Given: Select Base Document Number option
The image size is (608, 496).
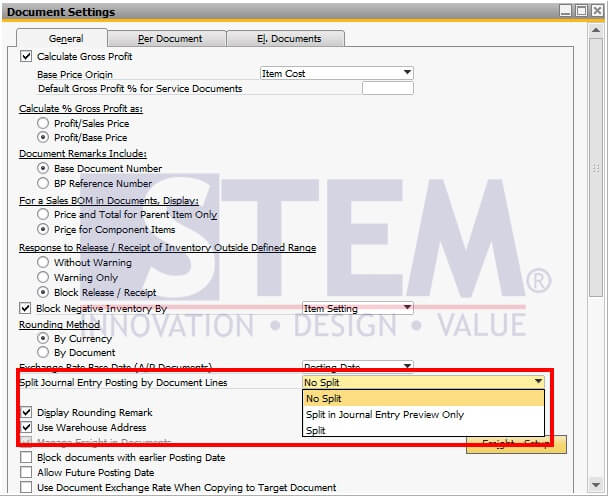Looking at the screenshot, I should 43,168.
